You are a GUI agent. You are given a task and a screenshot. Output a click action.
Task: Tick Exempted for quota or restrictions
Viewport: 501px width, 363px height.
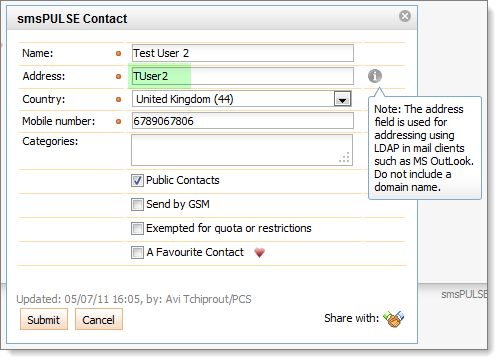point(137,229)
